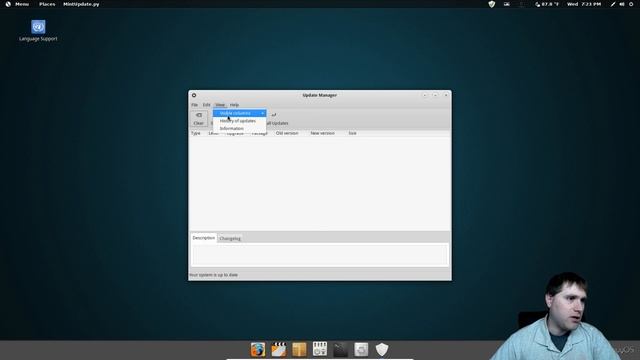
Task: Launch the clapperboard video app in dock
Action: pos(279,349)
